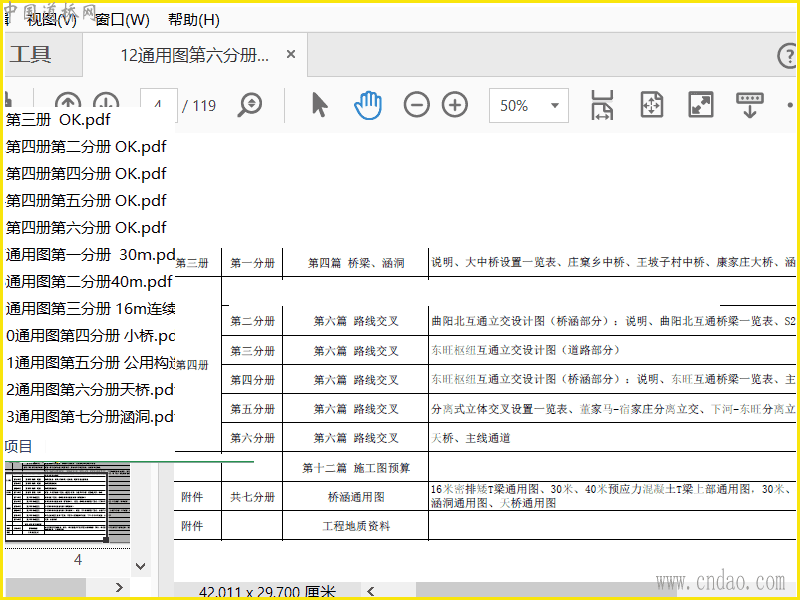Open file 通用图第一分册 30m.pdf

[x=90, y=255]
